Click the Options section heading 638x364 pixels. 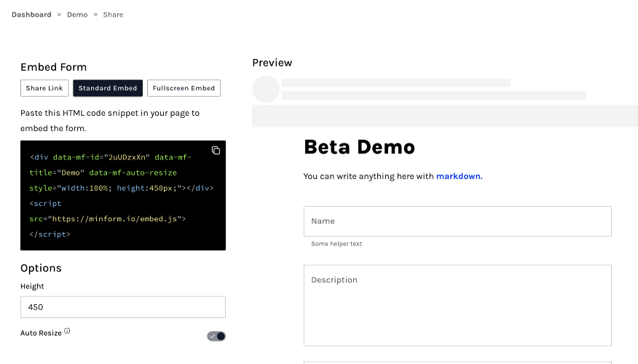click(41, 269)
